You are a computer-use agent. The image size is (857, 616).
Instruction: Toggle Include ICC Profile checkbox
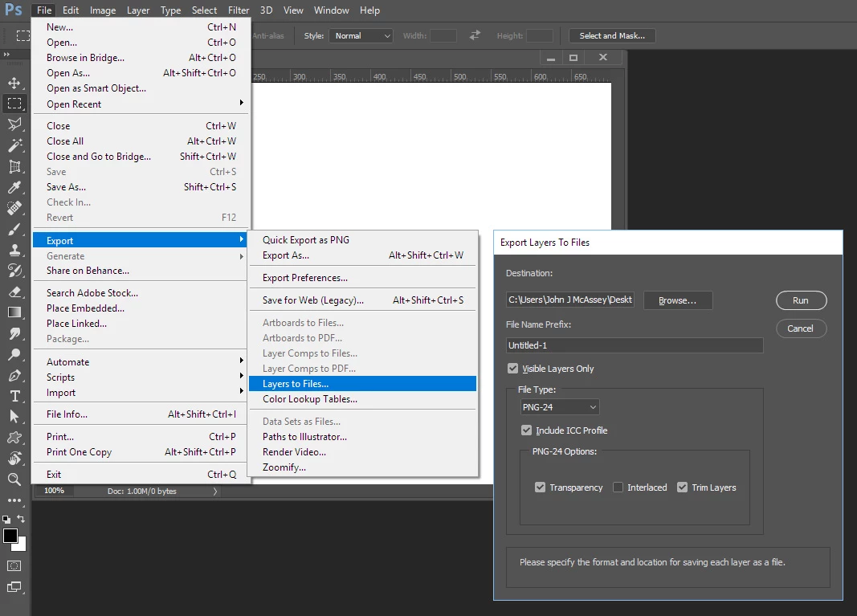(526, 430)
